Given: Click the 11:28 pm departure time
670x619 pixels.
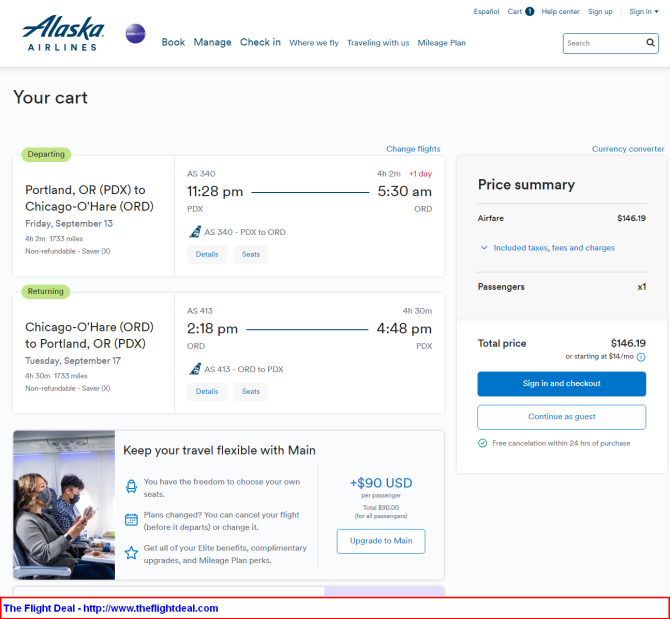Looking at the screenshot, I should tap(215, 191).
